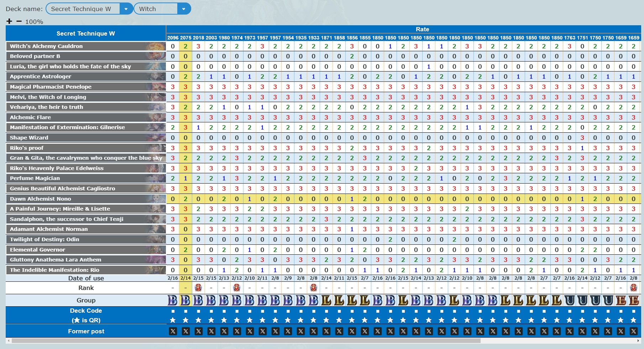
Task: Click rank emblem under rate 1933
Action: point(314,287)
